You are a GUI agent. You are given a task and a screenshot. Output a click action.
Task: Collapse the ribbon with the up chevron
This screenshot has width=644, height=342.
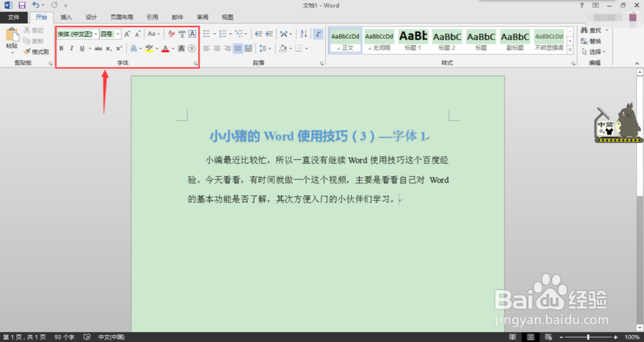[x=637, y=63]
